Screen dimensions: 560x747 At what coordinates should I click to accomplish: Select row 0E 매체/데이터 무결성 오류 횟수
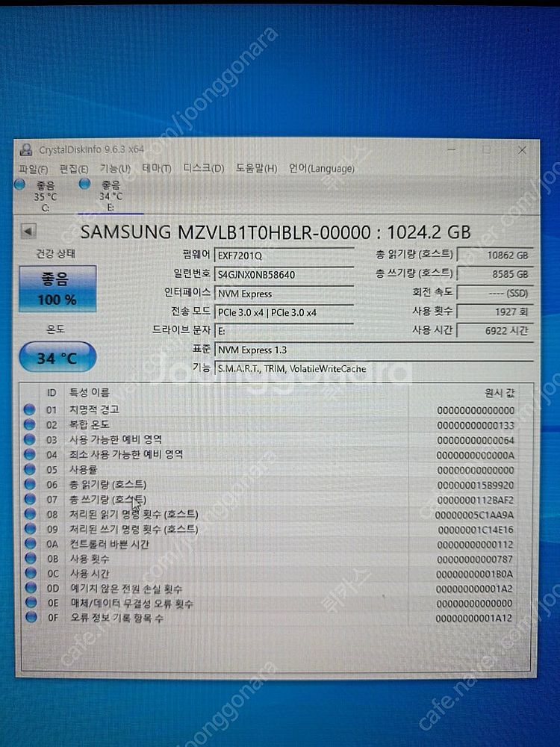point(270,603)
